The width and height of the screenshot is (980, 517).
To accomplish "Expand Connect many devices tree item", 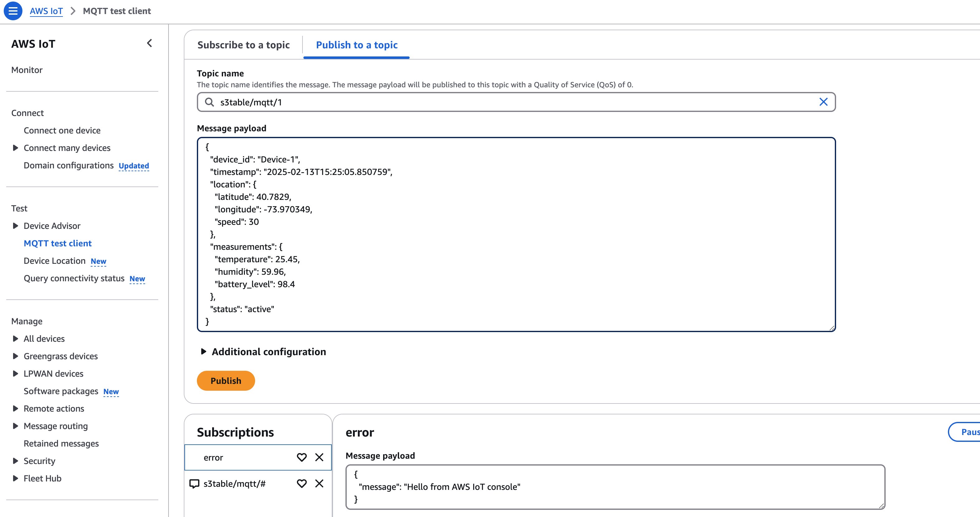I will (15, 148).
